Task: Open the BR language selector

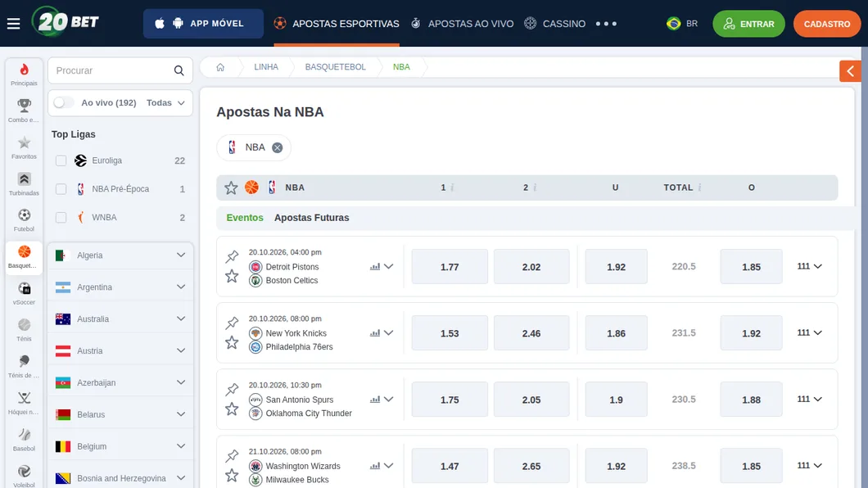Action: 682,24
